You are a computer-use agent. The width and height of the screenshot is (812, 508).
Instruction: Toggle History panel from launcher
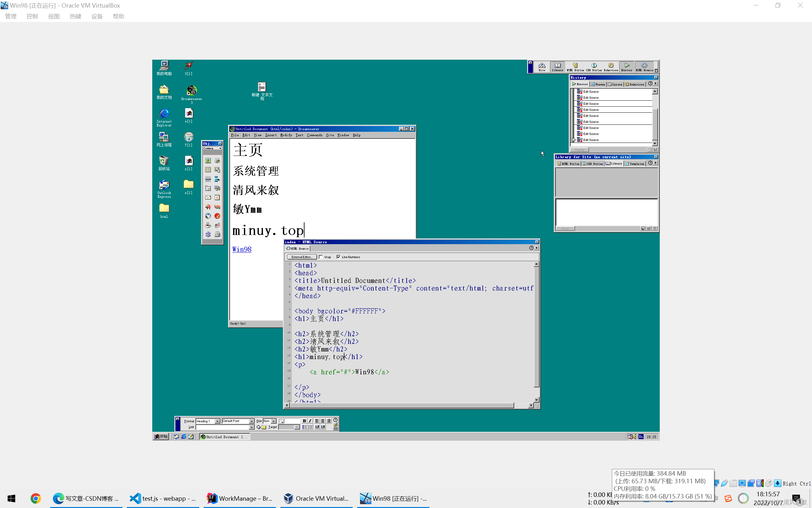(626, 67)
